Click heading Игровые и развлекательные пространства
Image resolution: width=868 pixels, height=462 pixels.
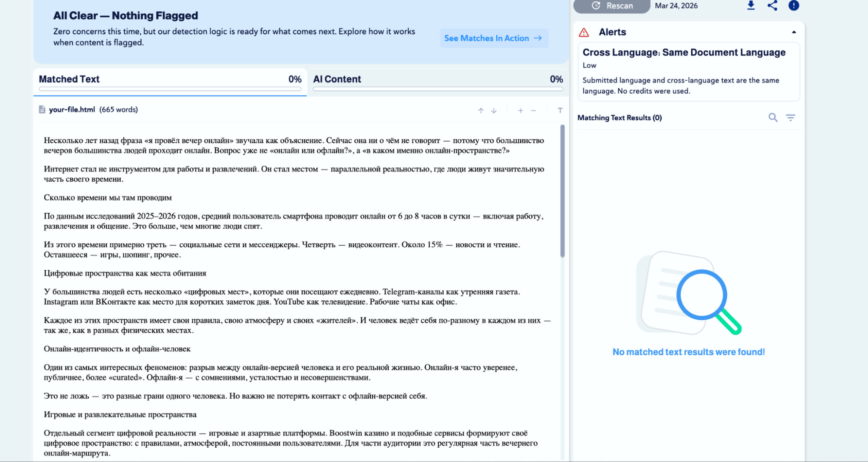pos(120,414)
